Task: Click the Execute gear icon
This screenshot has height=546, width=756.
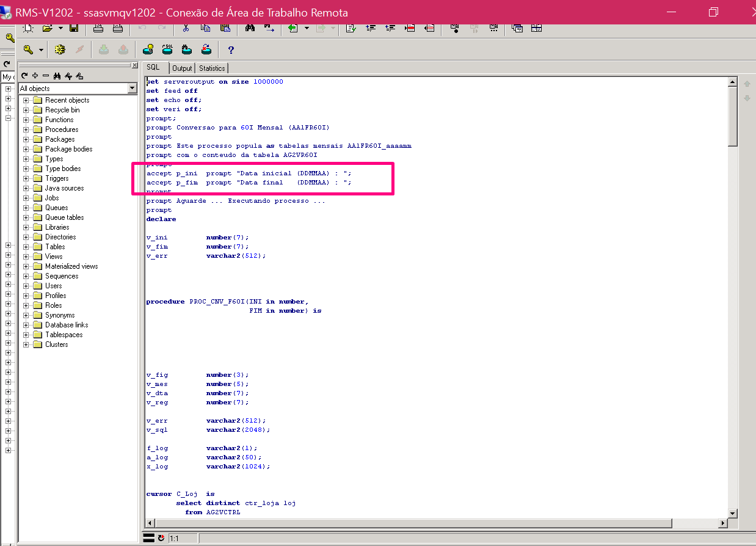Action: (x=60, y=50)
